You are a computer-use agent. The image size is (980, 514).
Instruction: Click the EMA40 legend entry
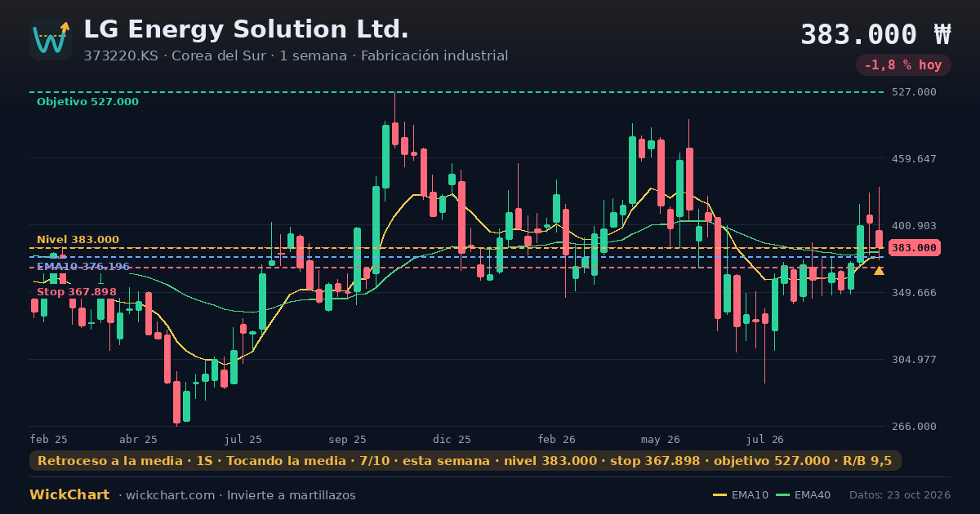(x=804, y=495)
